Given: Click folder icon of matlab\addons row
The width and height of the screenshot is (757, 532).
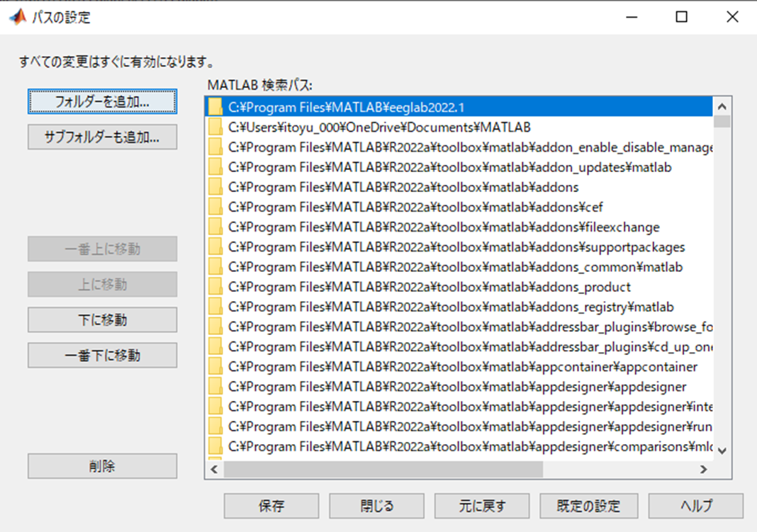Looking at the screenshot, I should click(215, 186).
